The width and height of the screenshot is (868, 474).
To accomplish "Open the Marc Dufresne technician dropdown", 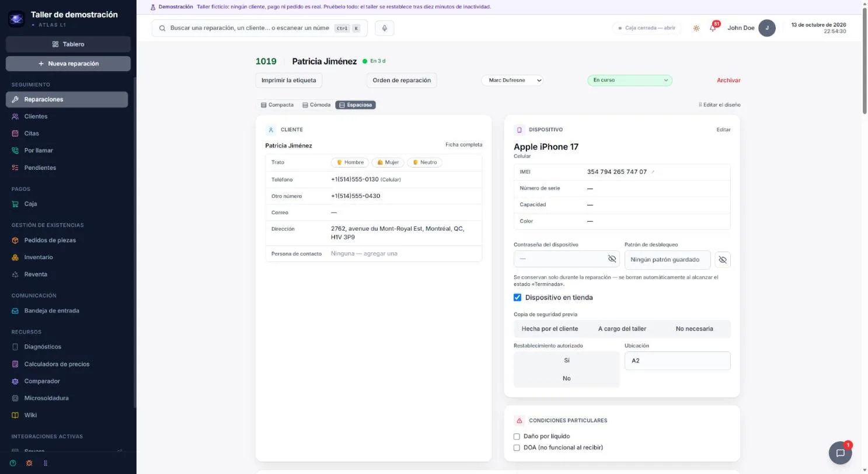I will coord(513,81).
